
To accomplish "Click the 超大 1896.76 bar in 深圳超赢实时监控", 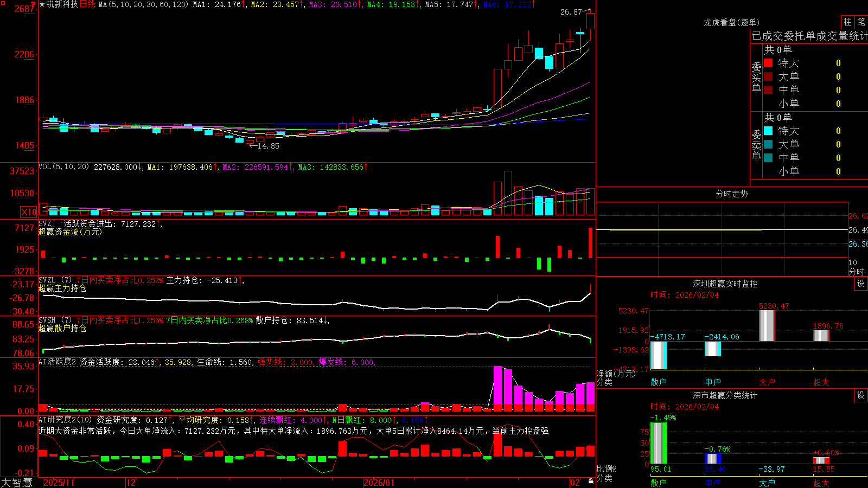I will 821,336.
